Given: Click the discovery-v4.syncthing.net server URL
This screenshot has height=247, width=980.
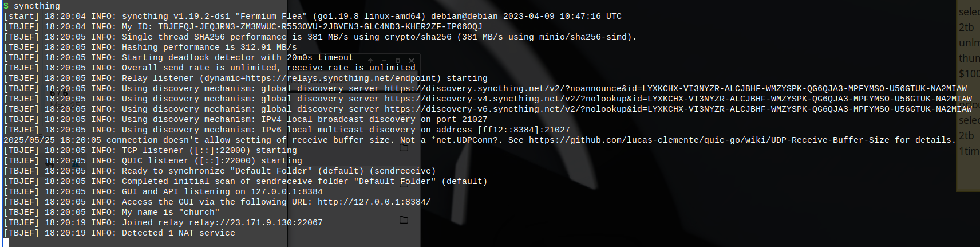Looking at the screenshot, I should pos(678,99).
